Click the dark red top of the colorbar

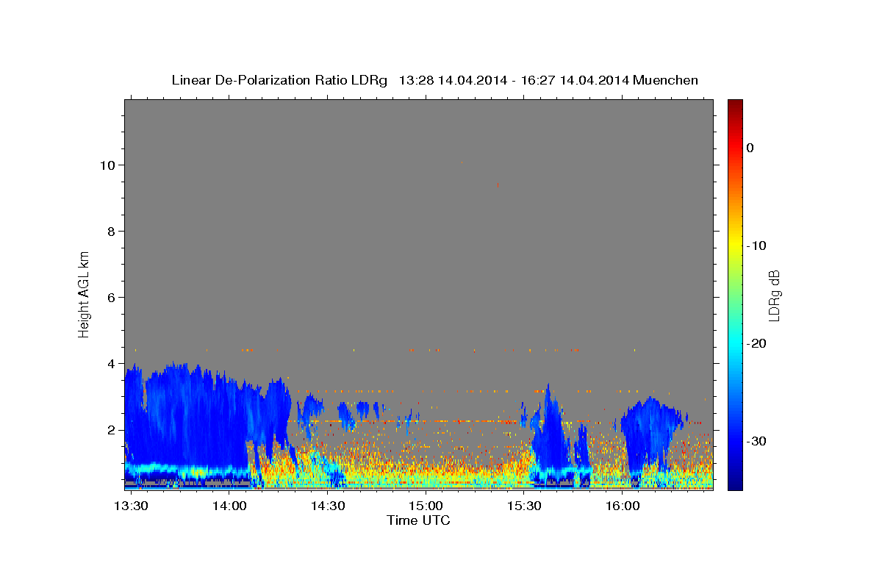(x=735, y=107)
